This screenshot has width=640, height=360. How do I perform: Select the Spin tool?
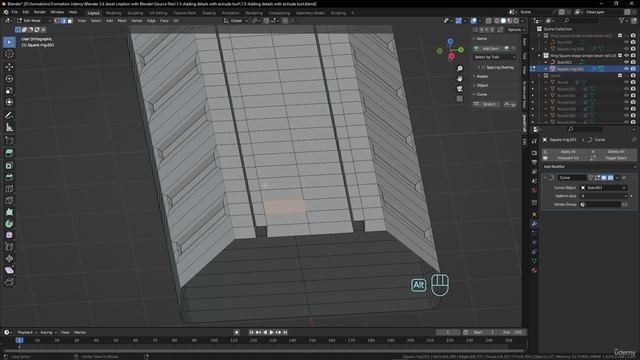click(9, 223)
